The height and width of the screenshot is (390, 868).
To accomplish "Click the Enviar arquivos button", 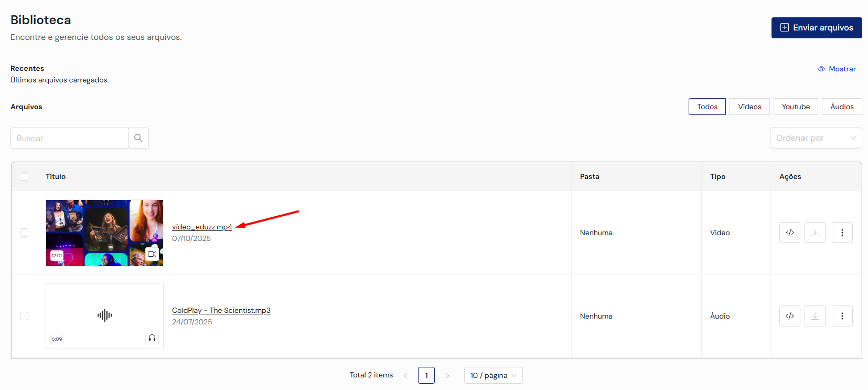I will tap(816, 28).
